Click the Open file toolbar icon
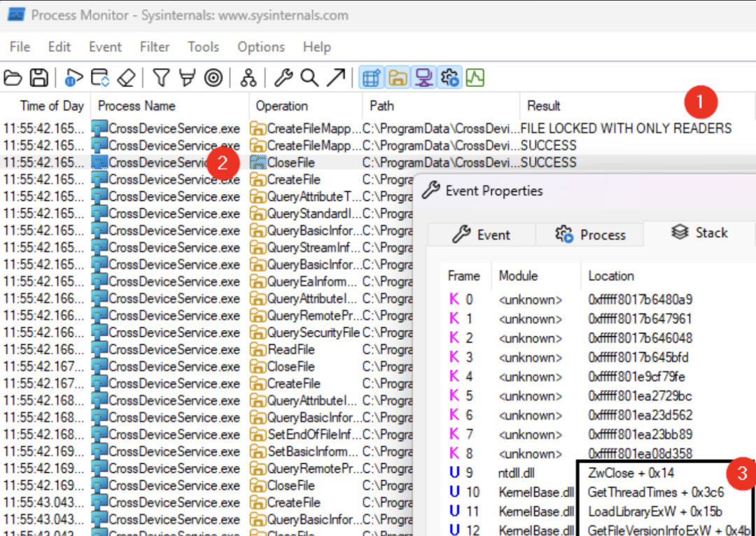The image size is (756, 536). [13, 77]
